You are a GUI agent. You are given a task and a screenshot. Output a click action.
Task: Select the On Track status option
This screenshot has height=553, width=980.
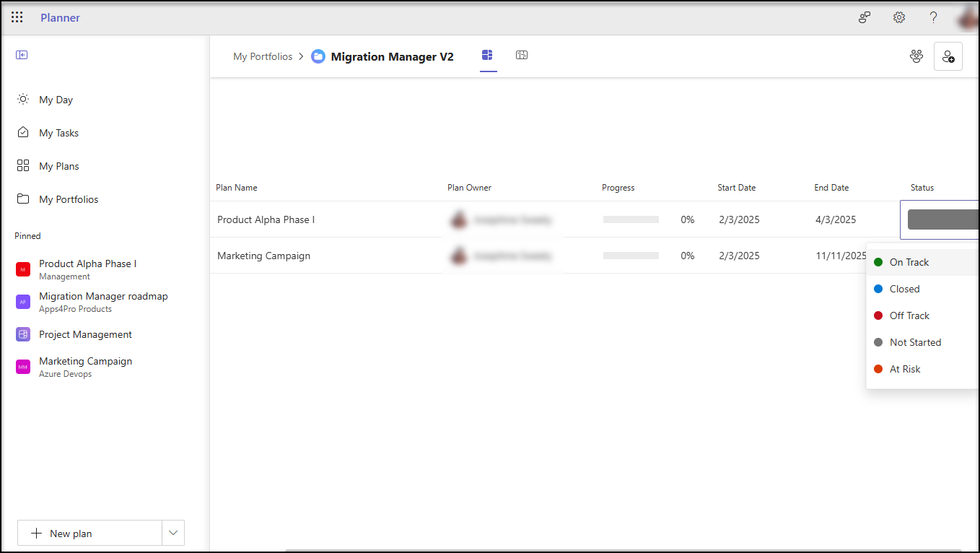[x=908, y=262]
